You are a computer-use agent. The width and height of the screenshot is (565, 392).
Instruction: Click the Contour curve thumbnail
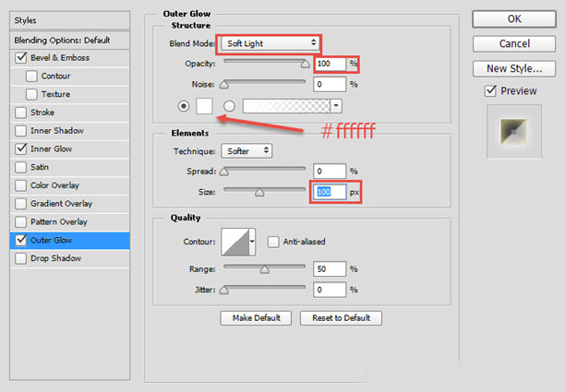point(235,242)
